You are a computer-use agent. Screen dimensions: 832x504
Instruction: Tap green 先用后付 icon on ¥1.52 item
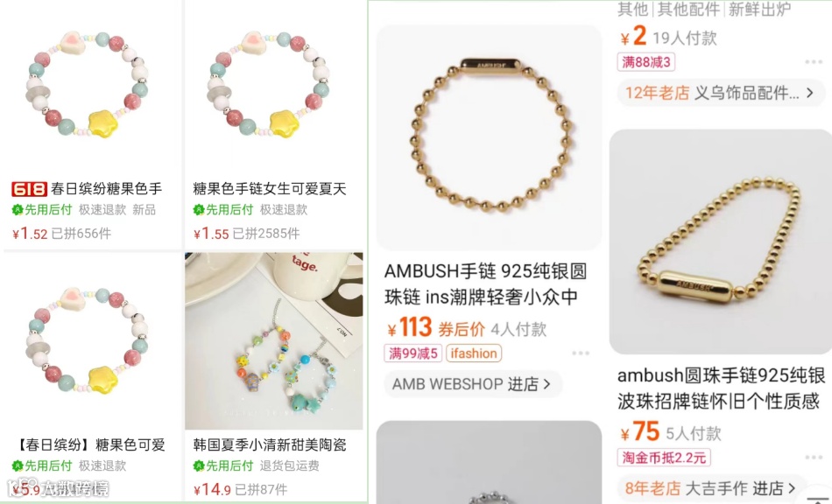point(17,210)
